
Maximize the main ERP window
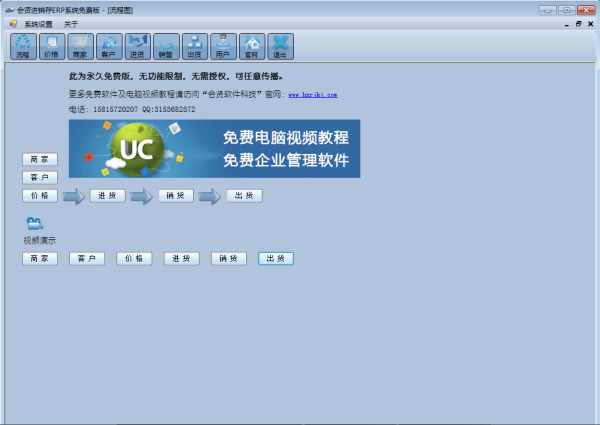[x=567, y=10]
